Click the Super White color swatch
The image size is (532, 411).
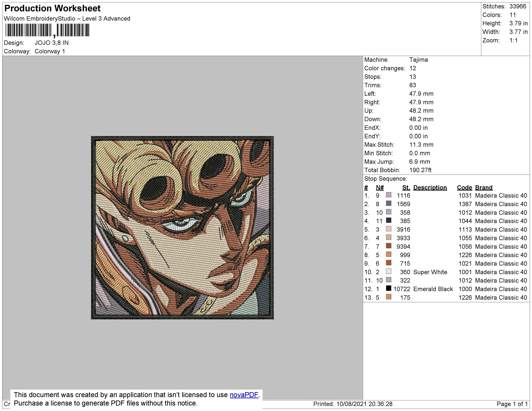pos(389,271)
